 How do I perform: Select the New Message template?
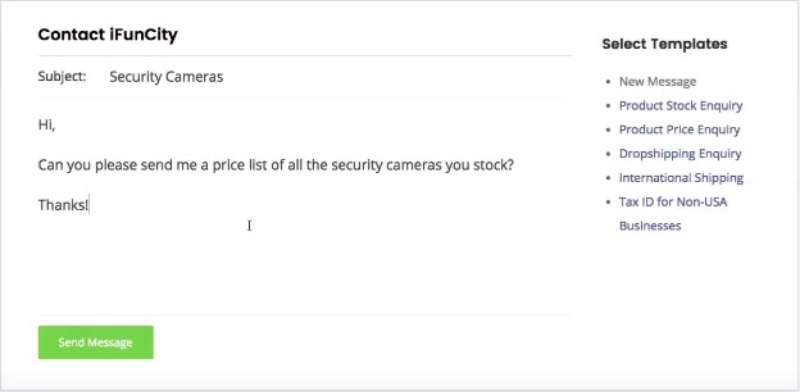tap(658, 82)
